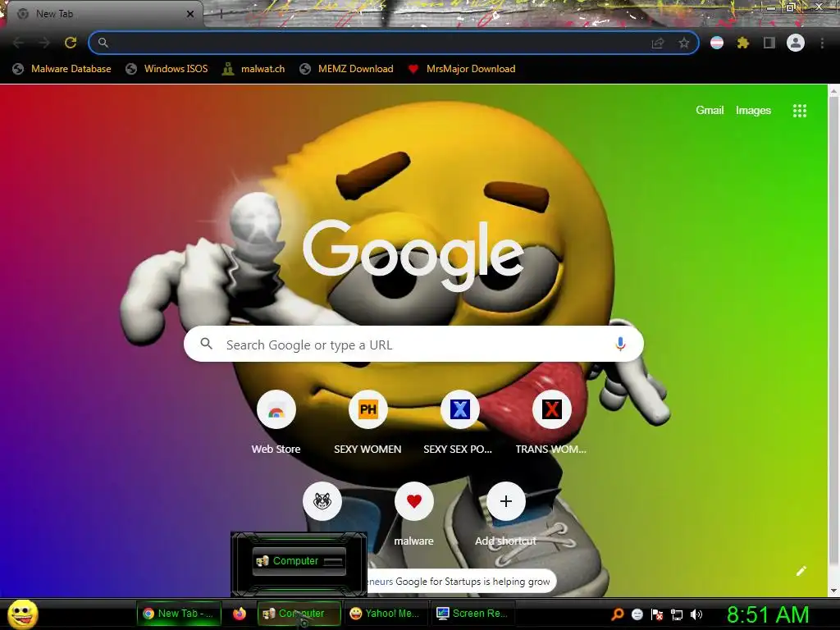Image resolution: width=840 pixels, height=630 pixels.
Task: Switch to Yahoo! Messenger taskbar button
Action: [386, 614]
